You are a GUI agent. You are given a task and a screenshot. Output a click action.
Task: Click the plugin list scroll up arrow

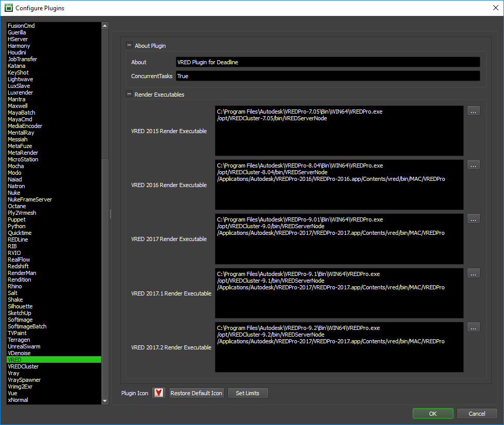tap(105, 26)
